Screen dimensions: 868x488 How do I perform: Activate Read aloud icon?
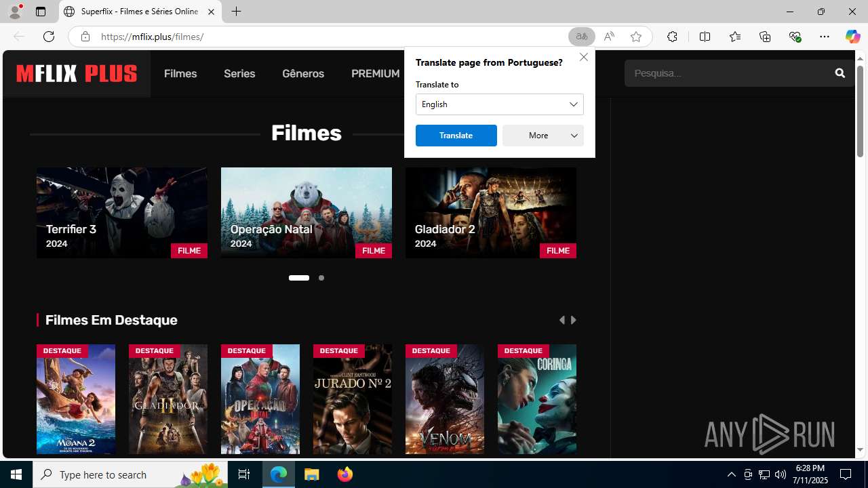(x=609, y=37)
